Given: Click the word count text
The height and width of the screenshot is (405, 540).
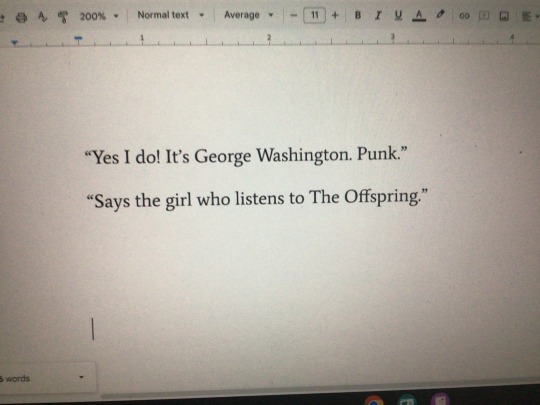Looking at the screenshot, I should 15,379.
